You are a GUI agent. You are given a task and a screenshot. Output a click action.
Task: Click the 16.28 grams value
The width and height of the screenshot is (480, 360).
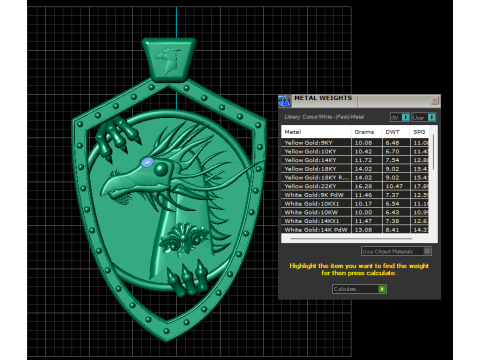[x=363, y=186]
